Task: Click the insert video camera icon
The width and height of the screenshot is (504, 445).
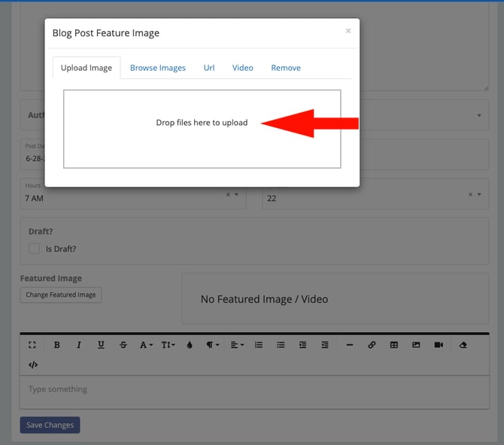Action: coord(439,345)
